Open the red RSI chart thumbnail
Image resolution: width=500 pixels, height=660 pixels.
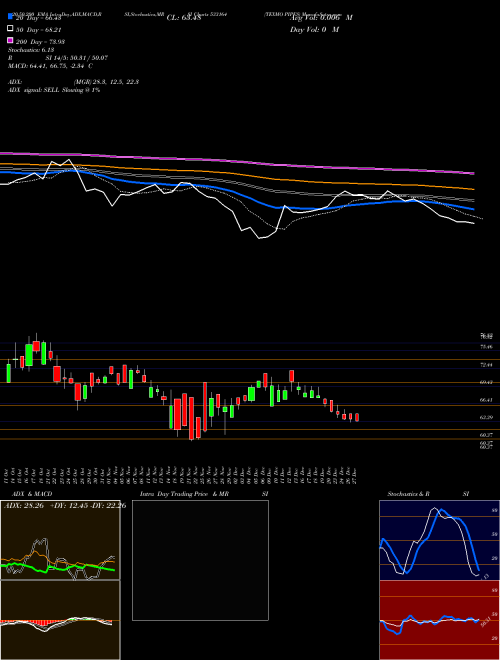click(439, 620)
